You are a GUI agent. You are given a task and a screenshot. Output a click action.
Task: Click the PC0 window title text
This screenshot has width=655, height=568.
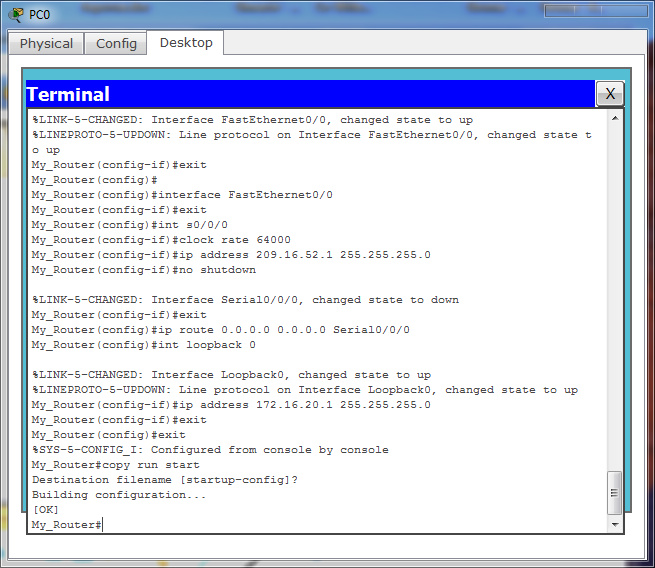(39, 15)
